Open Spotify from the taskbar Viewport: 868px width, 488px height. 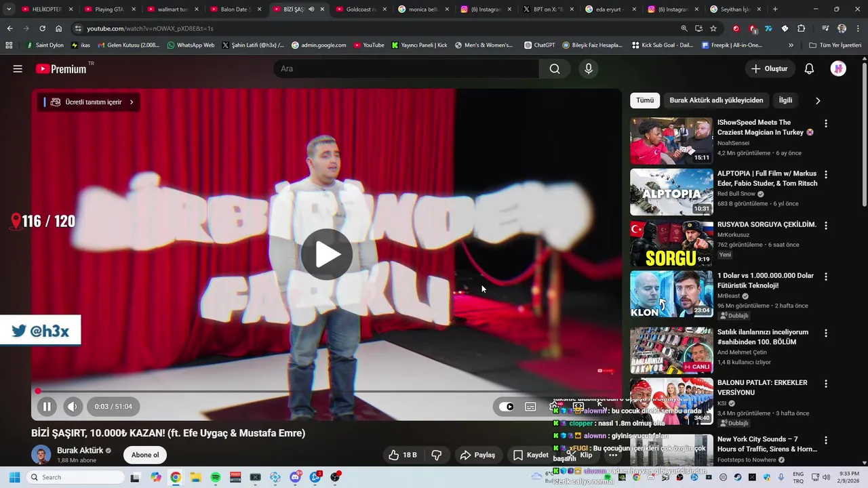pyautogui.click(x=216, y=477)
